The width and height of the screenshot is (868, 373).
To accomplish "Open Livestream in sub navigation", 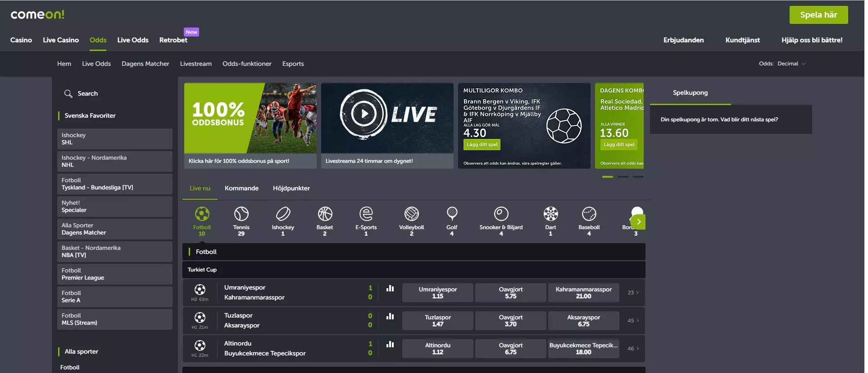I will tap(196, 64).
